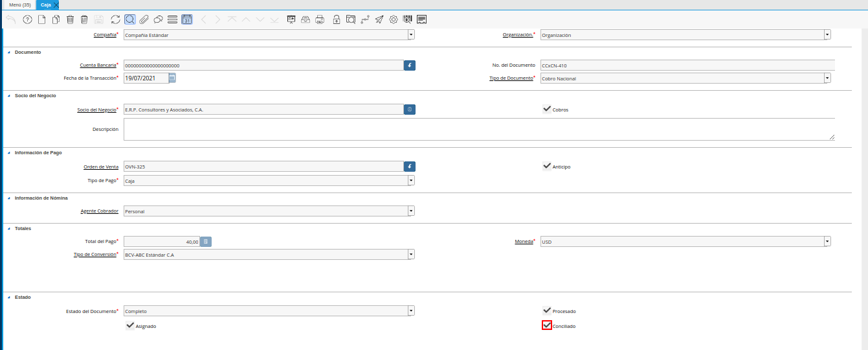This screenshot has width=868, height=350.
Task: Click the lookup button beside Orden de Venta
Action: 409,167
